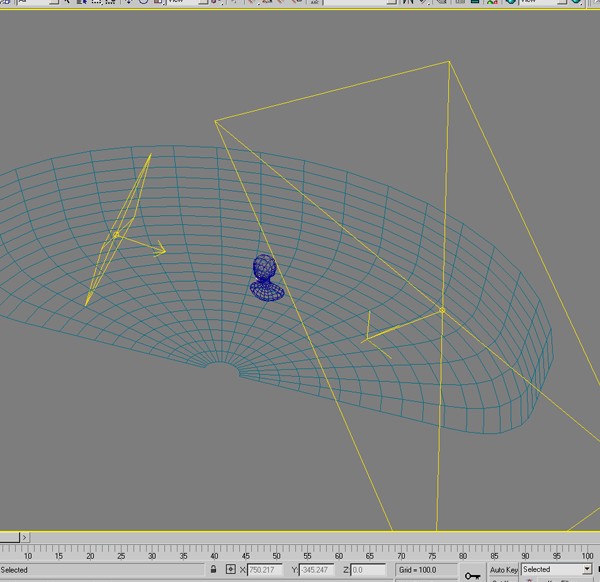This screenshot has height=582, width=600.
Task: Toggle the Selection Lock padlock icon
Action: click(214, 569)
